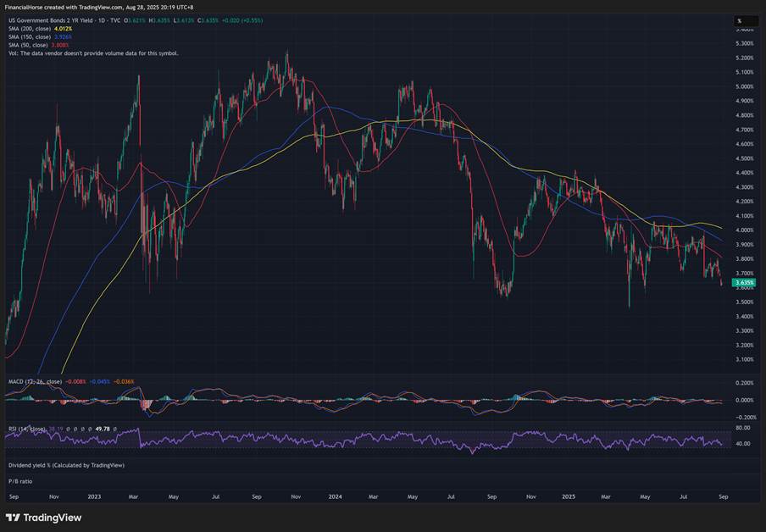Click the Vol data vendor notice
Screen dimensions: 766x532
pyautogui.click(x=93, y=53)
